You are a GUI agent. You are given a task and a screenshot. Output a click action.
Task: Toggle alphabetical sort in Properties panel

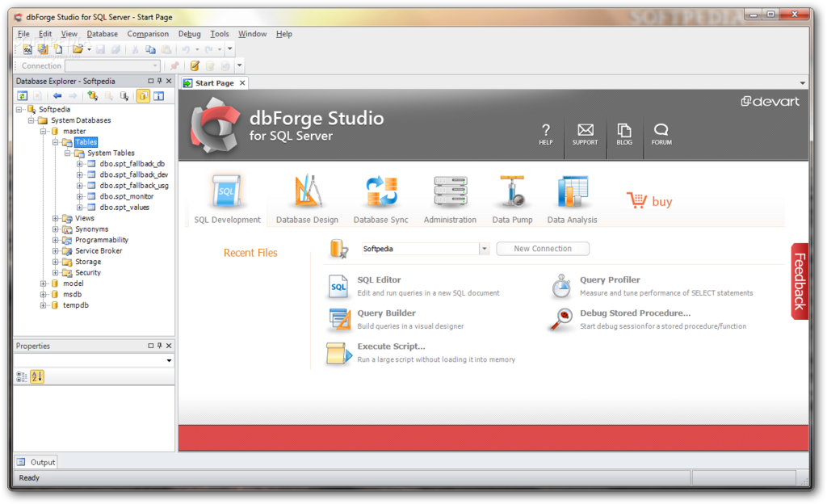[x=37, y=376]
